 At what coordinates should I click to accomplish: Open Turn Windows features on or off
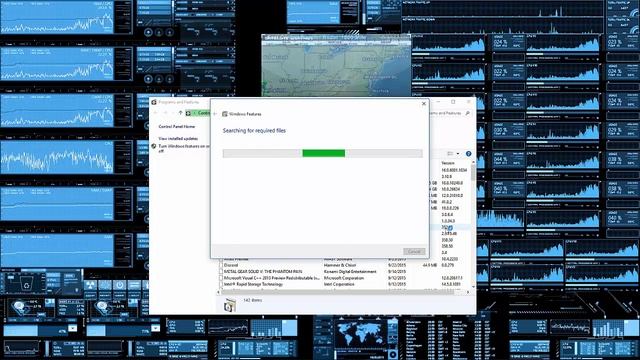point(184,148)
